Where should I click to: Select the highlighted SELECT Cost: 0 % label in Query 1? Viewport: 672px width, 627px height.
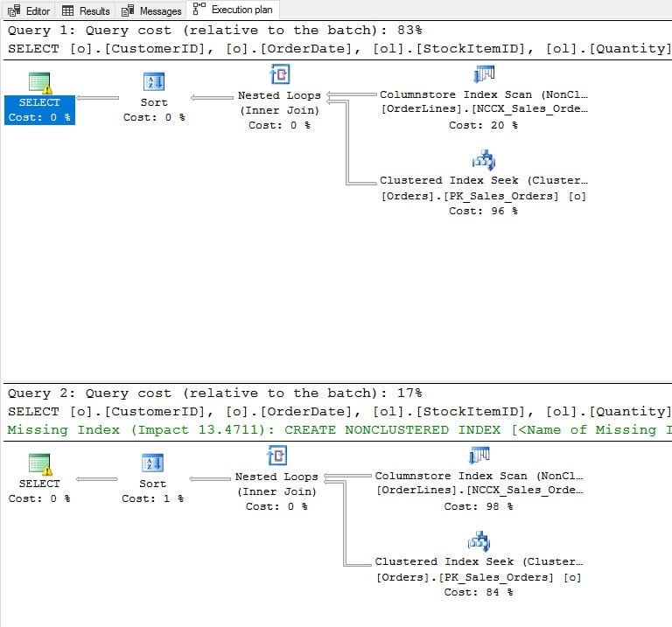pos(39,110)
